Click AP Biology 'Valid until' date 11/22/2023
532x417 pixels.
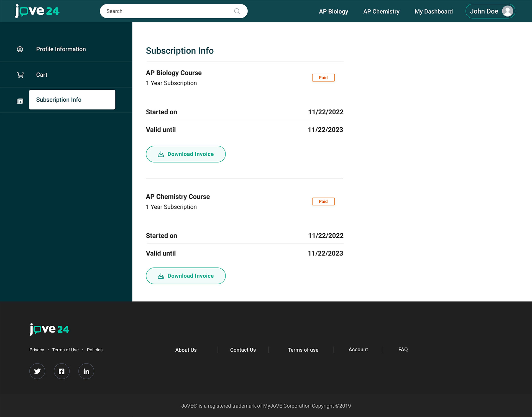click(325, 130)
